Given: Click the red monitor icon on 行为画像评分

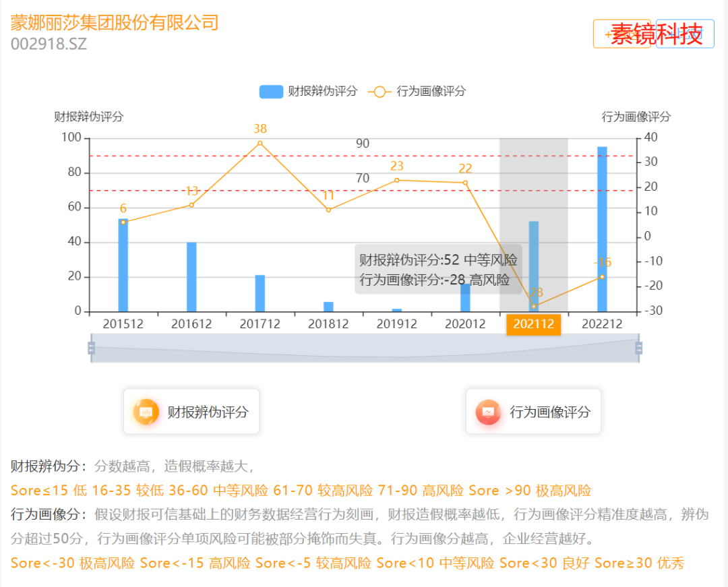Looking at the screenshot, I should pyautogui.click(x=488, y=412).
